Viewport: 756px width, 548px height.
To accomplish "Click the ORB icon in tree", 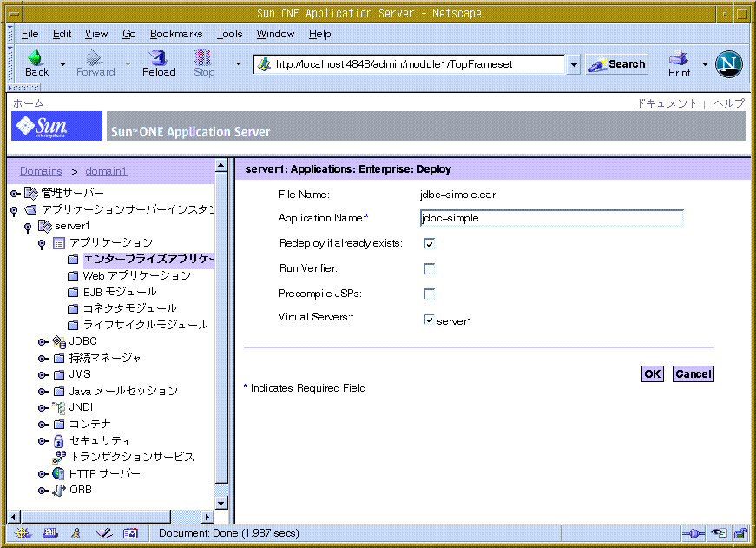I will [x=59, y=490].
